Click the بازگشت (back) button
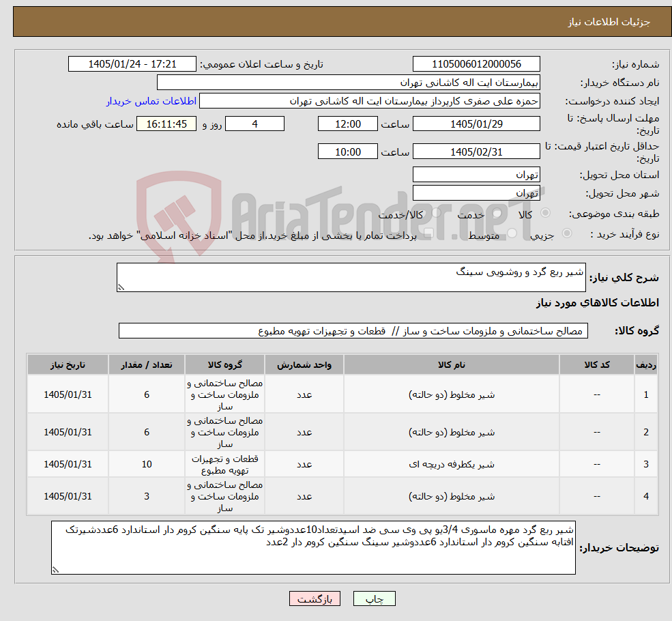Viewport: 672px width, 621px height. 315,598
